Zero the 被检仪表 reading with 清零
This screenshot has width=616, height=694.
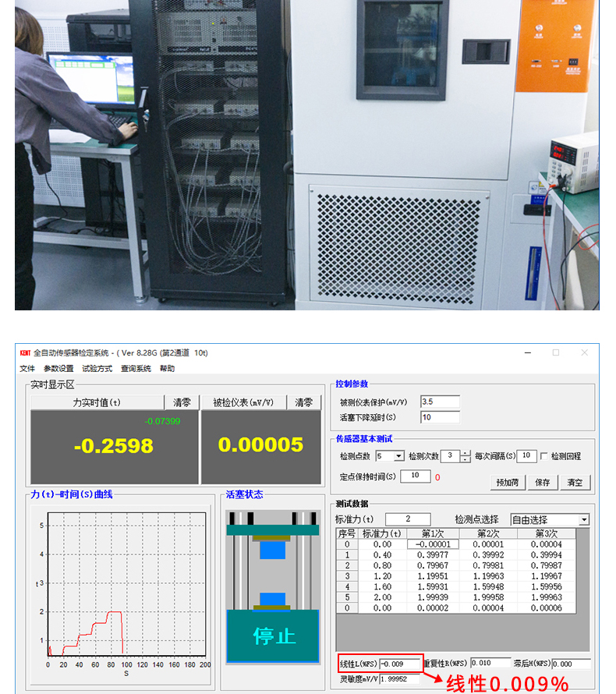pyautogui.click(x=303, y=402)
